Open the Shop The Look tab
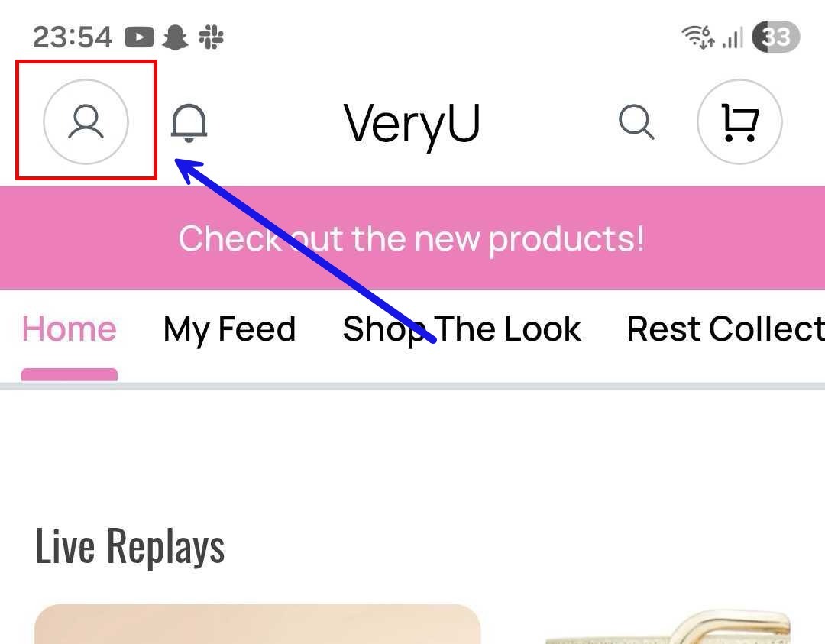Image resolution: width=825 pixels, height=644 pixels. (x=461, y=329)
